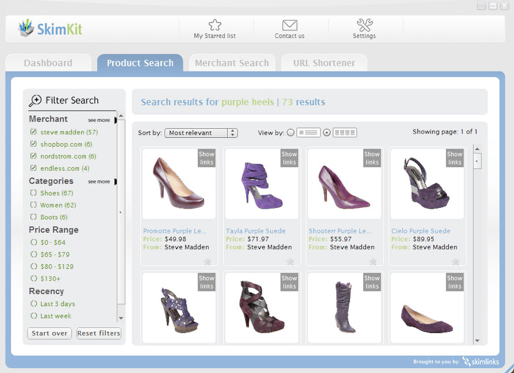Click the Cielo purple wedge thumbnail
This screenshot has height=373, width=514.
[427, 184]
